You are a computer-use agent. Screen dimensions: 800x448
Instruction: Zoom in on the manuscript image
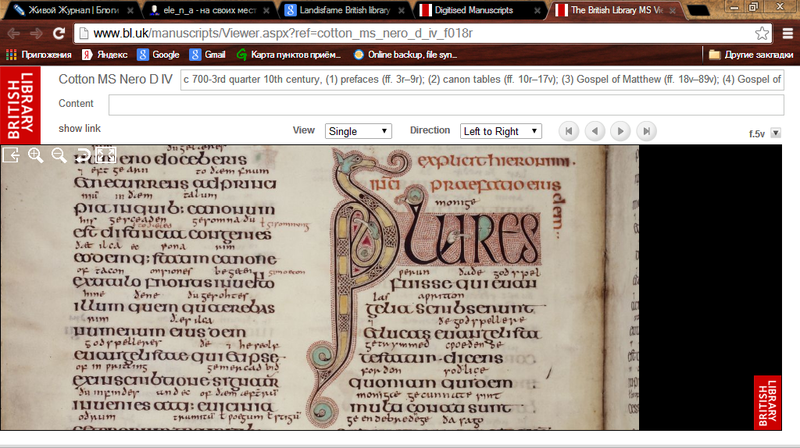(x=35, y=155)
